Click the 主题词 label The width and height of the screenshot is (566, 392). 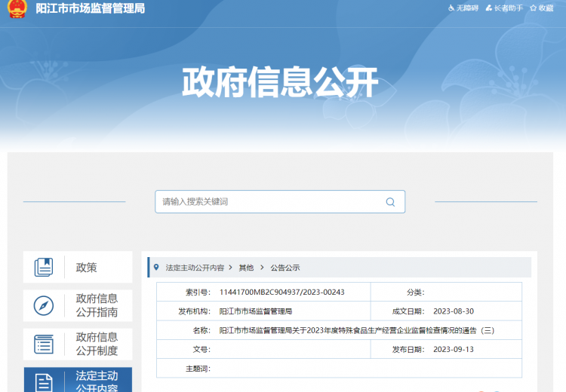tap(198, 369)
